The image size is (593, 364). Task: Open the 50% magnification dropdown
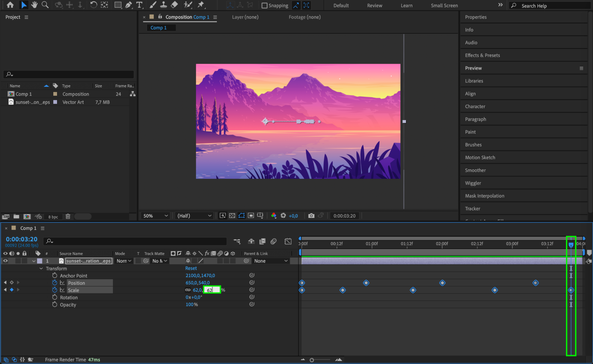click(x=155, y=216)
